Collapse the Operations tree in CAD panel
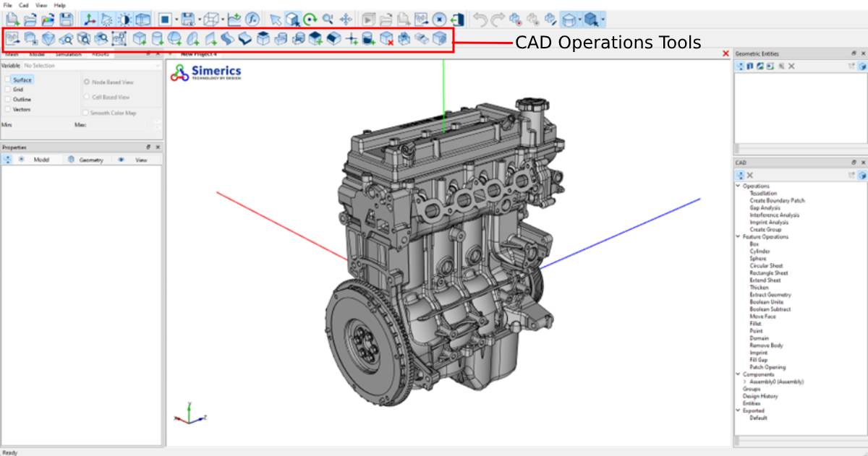Image resolution: width=868 pixels, height=456 pixels. point(737,185)
